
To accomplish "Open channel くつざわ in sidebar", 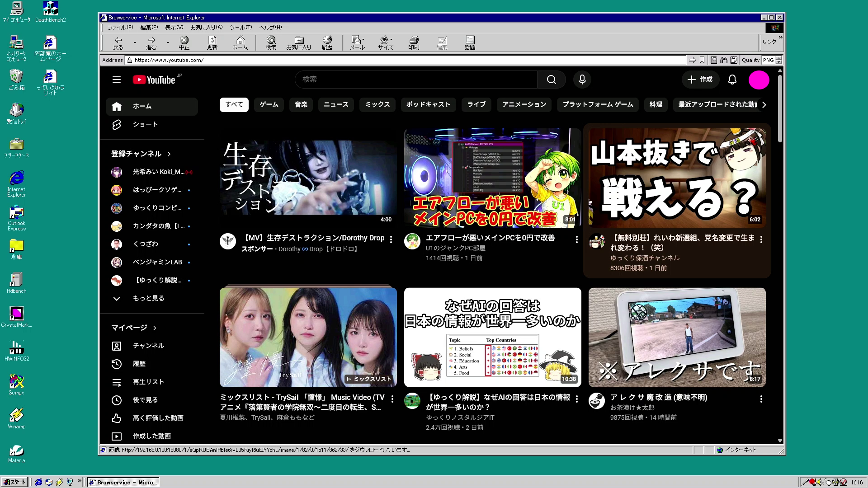I will pyautogui.click(x=152, y=244).
